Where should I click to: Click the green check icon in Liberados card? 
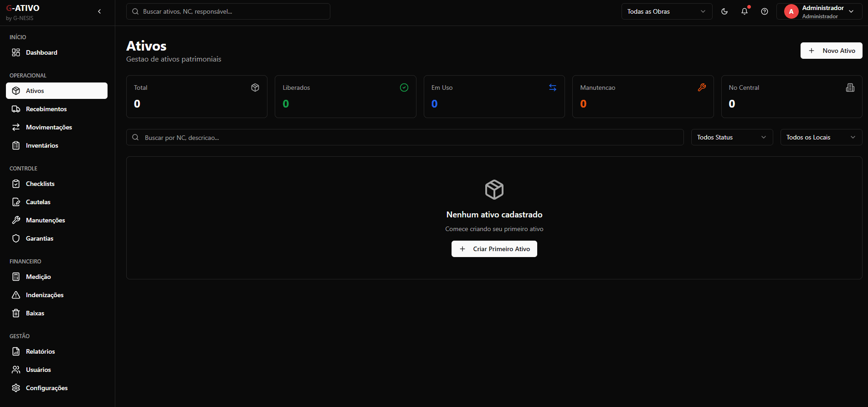click(x=404, y=88)
